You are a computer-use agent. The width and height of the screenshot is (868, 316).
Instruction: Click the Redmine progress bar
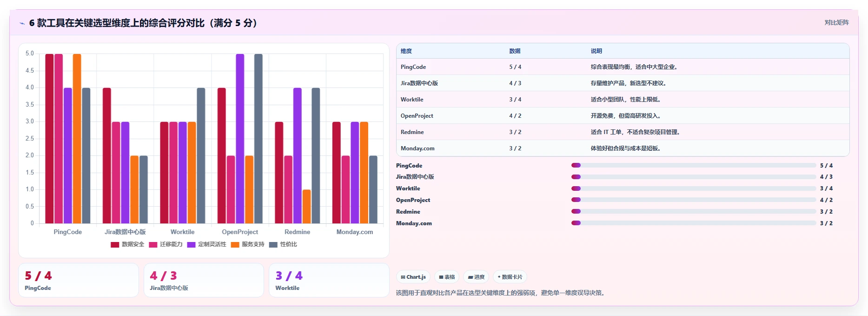point(694,211)
